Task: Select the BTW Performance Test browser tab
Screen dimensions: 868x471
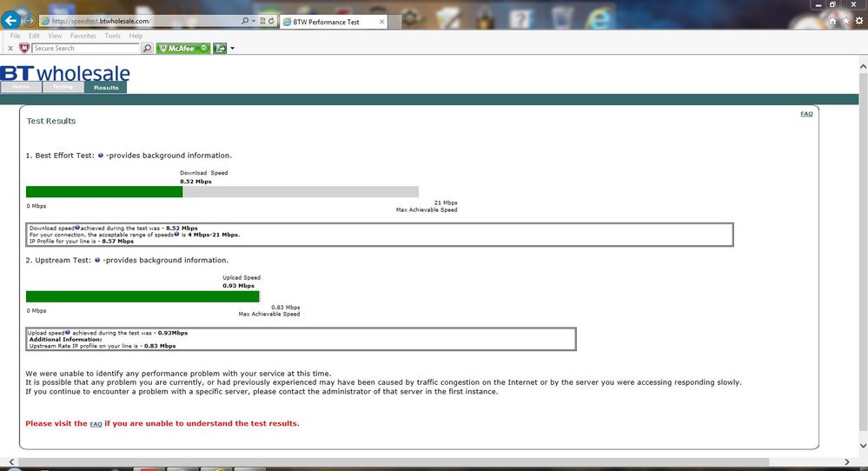Action: [x=334, y=22]
